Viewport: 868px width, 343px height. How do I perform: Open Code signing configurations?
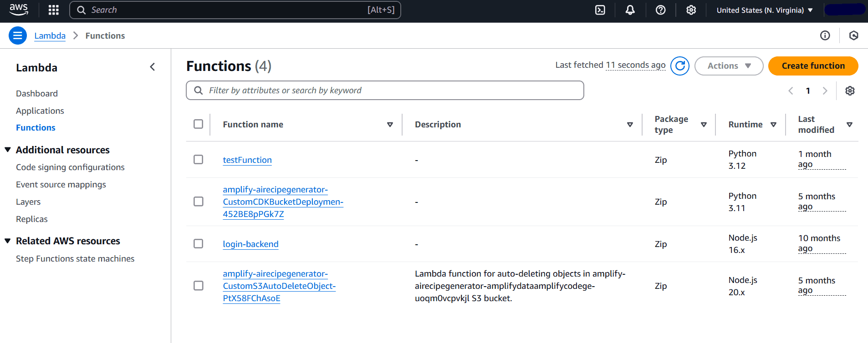click(70, 167)
